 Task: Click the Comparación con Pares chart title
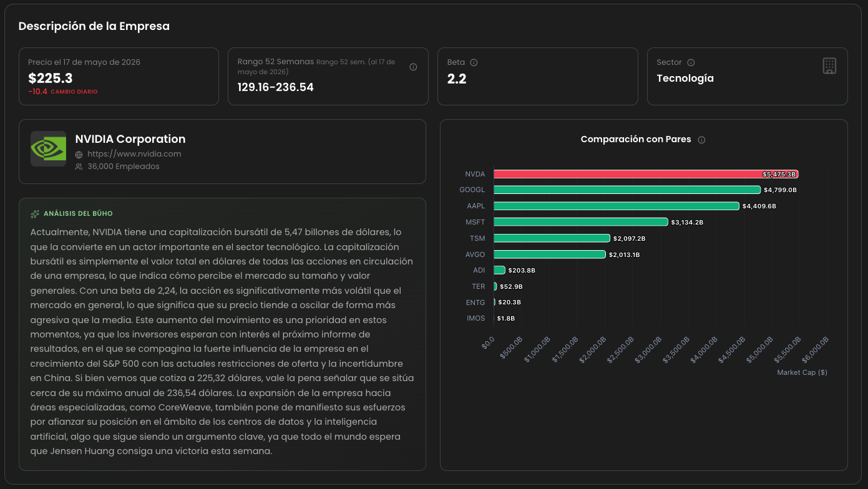tap(636, 139)
